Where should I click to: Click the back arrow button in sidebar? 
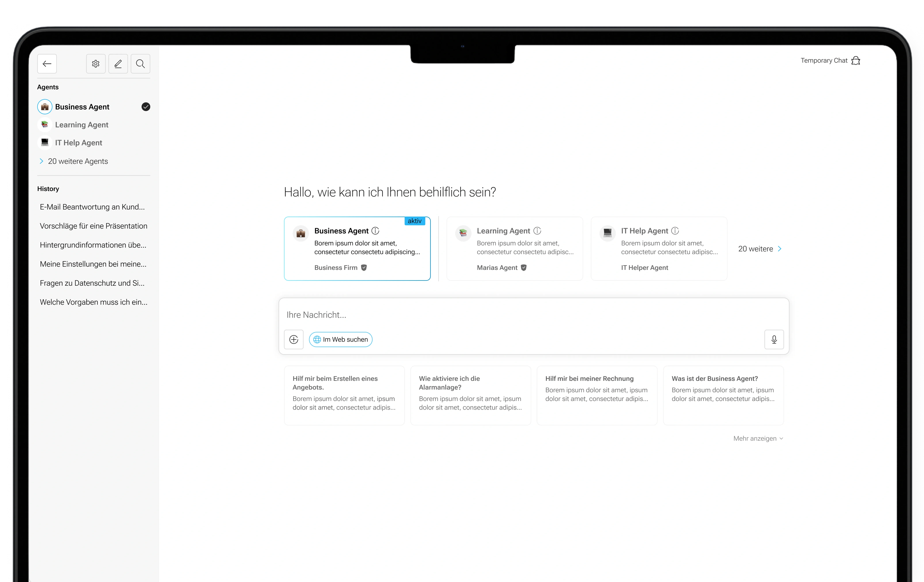(x=47, y=64)
